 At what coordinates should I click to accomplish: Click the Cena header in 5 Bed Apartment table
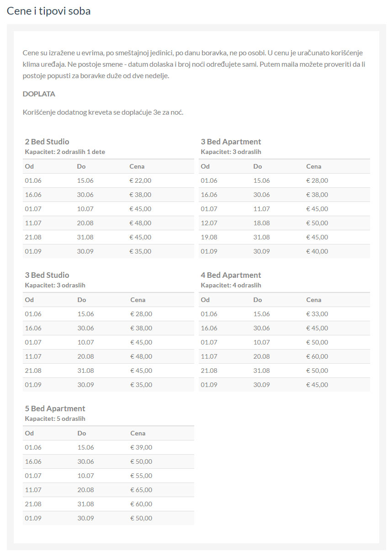pyautogui.click(x=138, y=433)
